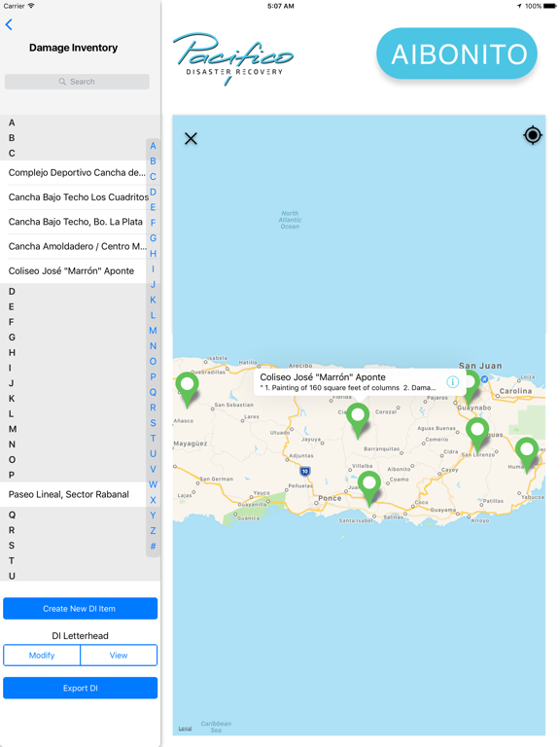Tap the Wi-Fi carrier status icon

(x=31, y=6)
